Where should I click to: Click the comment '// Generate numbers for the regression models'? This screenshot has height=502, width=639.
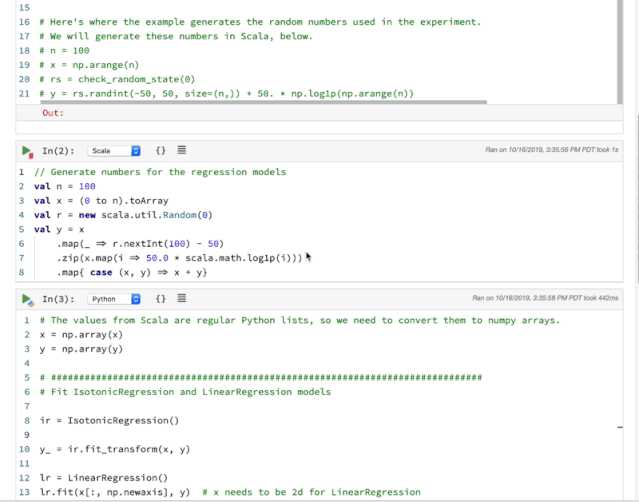[x=160, y=172]
